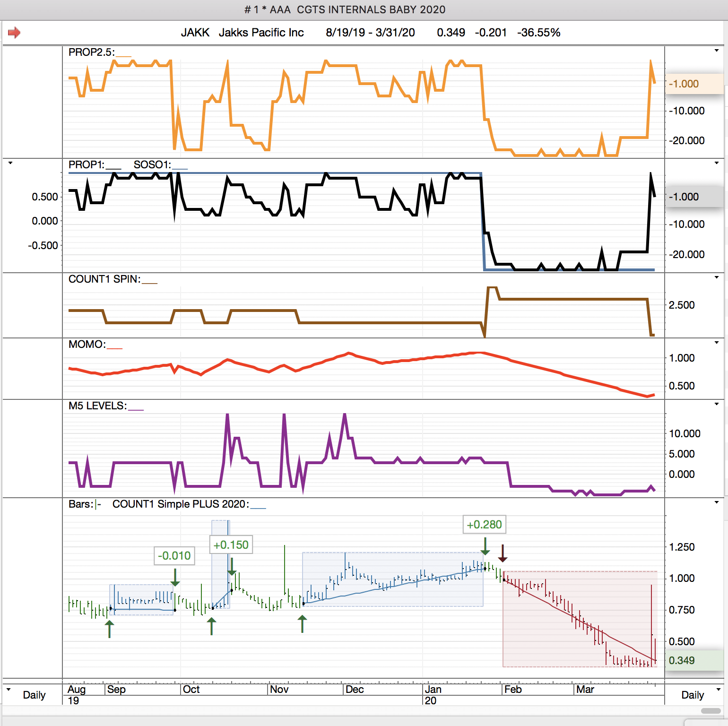Click the green up arrow below mid-October bars
This screenshot has width=728, height=726.
click(x=212, y=626)
